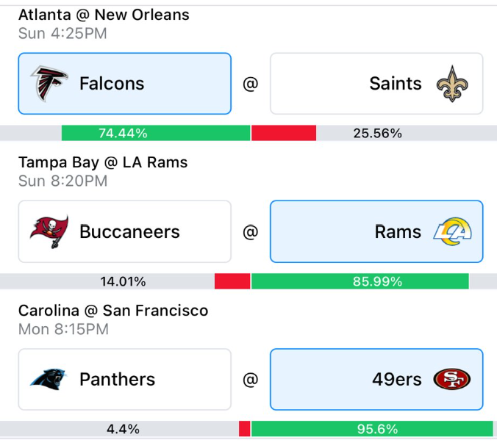Screen dimensions: 497x448
Task: Click the green 85.99% Rams bar
Action: coord(360,281)
